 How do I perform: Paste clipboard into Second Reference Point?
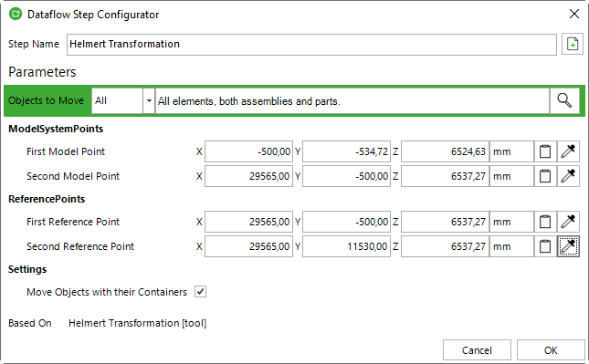545,246
